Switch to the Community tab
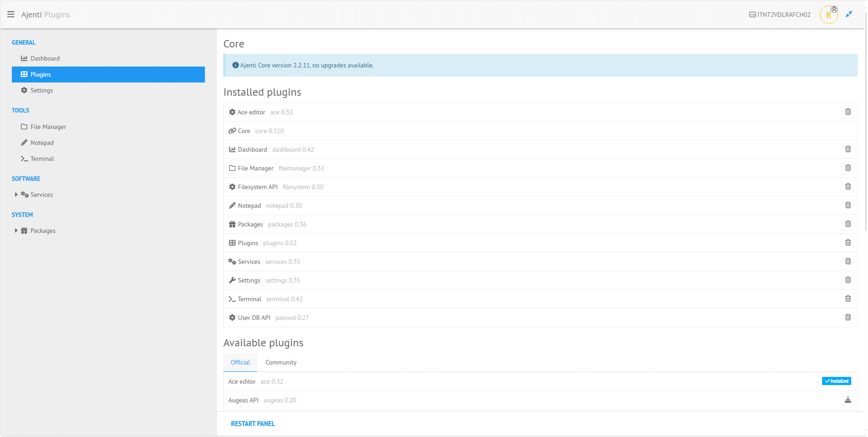868x437 pixels. click(281, 363)
